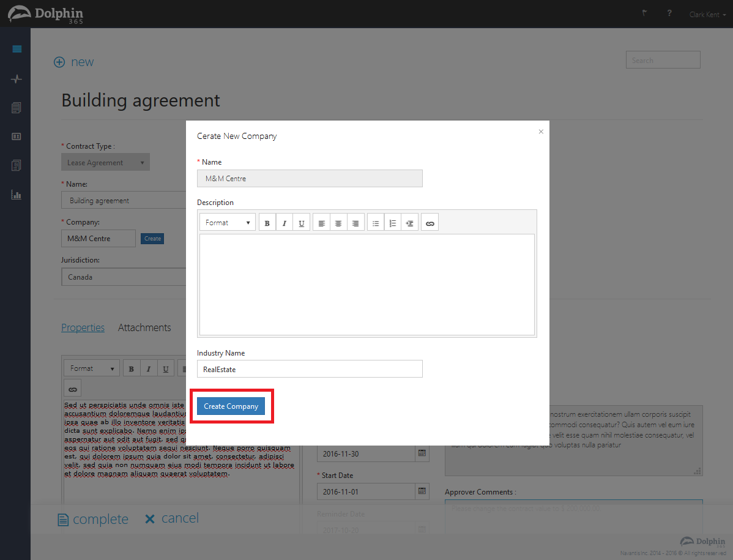Open the Lease Agreement contract type dropdown

tap(105, 162)
